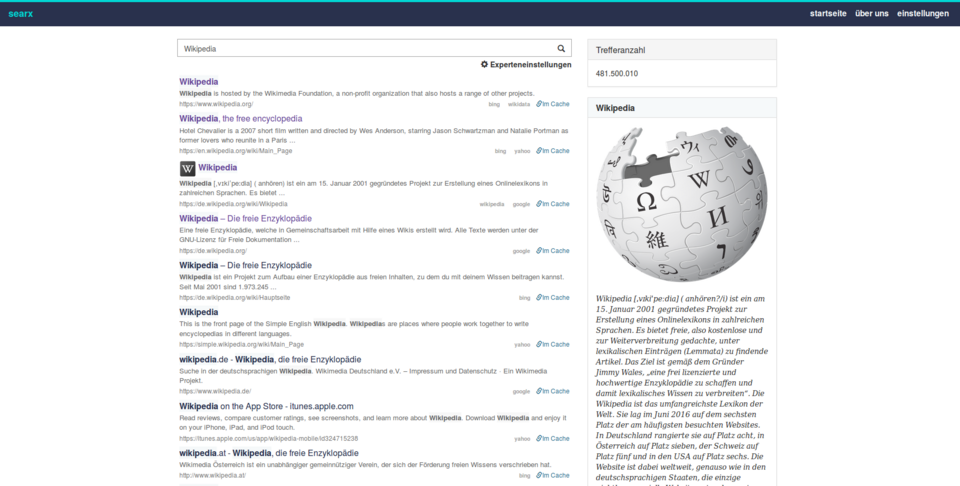The width and height of the screenshot is (960, 486).
Task: Open Im Cache for www.wikipedia.org result
Action: pyautogui.click(x=553, y=104)
